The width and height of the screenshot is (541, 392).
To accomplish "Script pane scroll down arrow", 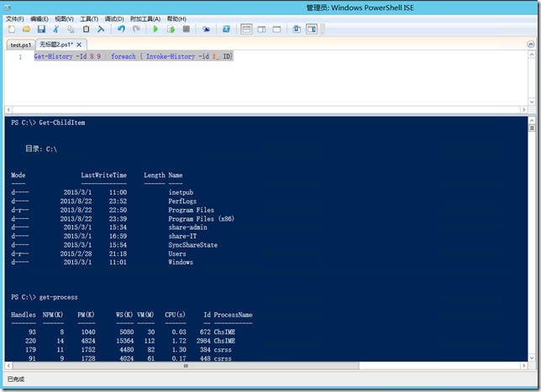I will point(532,102).
